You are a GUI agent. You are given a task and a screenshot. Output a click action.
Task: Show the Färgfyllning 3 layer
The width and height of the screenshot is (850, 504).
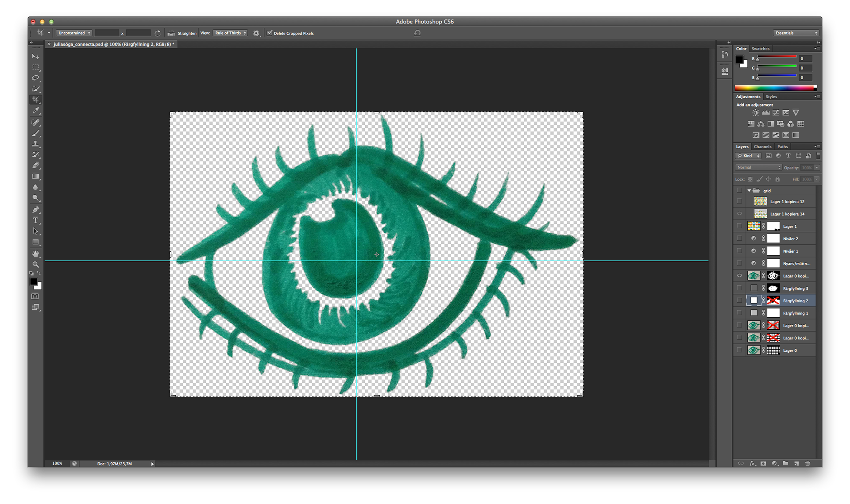point(739,288)
